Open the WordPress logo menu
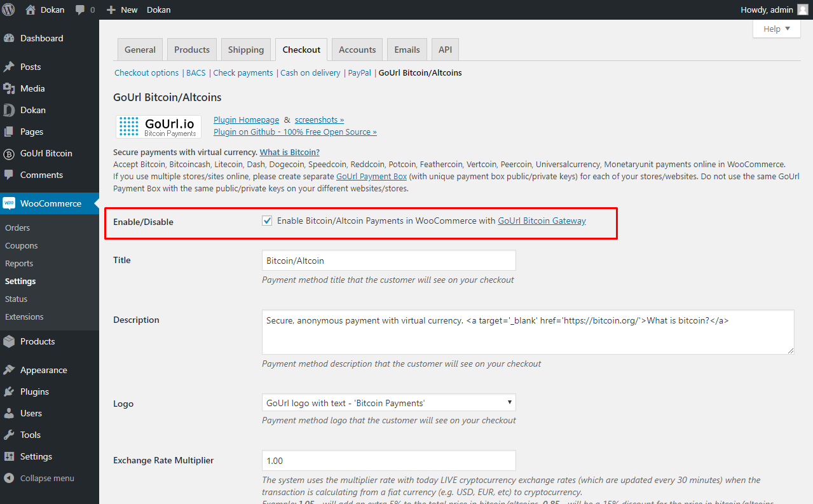This screenshot has height=504, width=813. click(x=9, y=10)
